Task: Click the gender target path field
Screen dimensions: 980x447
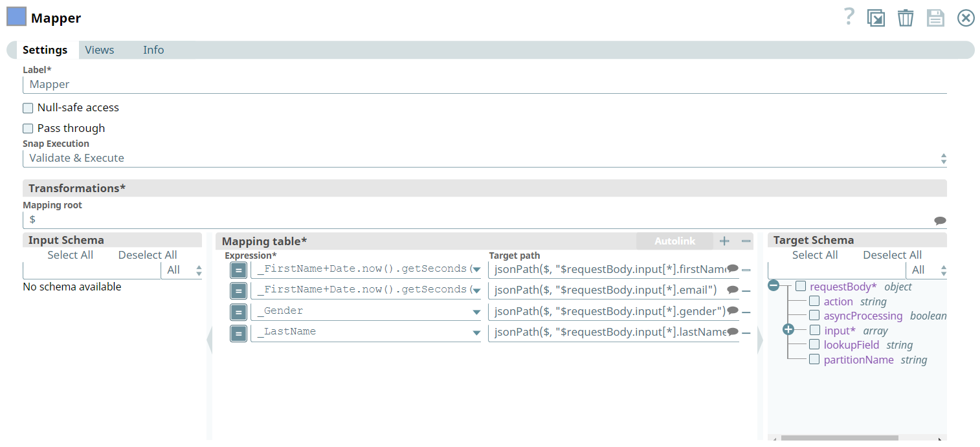Action: pyautogui.click(x=613, y=311)
